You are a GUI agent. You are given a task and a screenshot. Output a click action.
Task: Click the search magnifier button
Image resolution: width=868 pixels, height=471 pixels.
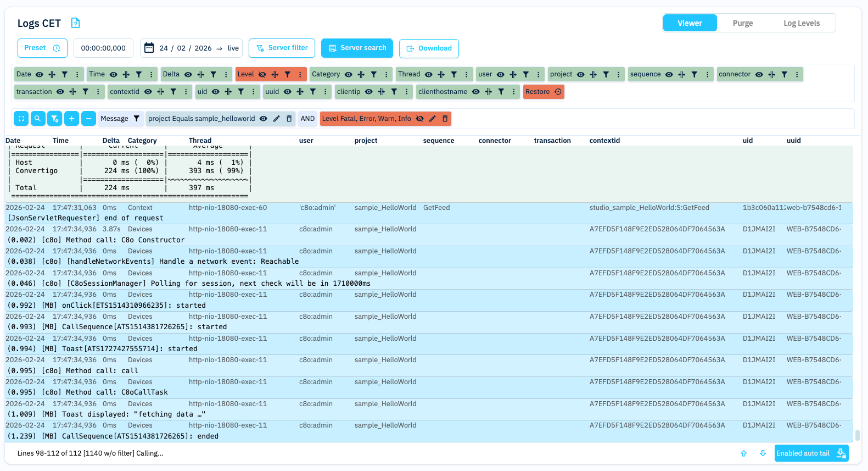pyautogui.click(x=38, y=119)
